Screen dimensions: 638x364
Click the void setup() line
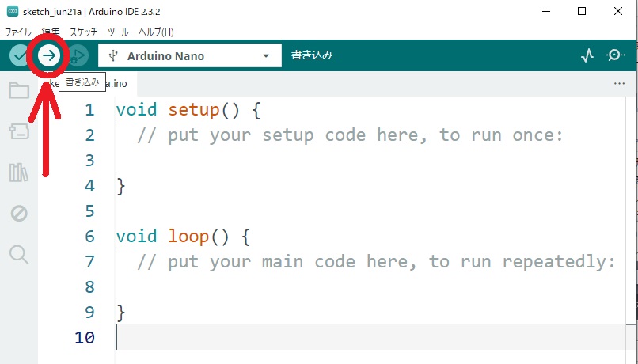pos(188,110)
